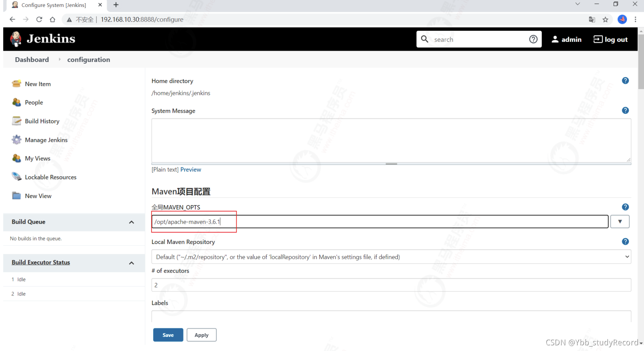Open help for 全局MAVEN_OPTS
644x351 pixels.
coord(625,207)
